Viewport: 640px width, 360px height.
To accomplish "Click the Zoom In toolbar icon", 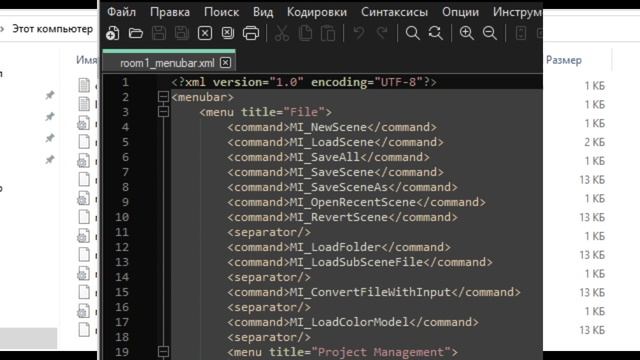I will click(467, 33).
